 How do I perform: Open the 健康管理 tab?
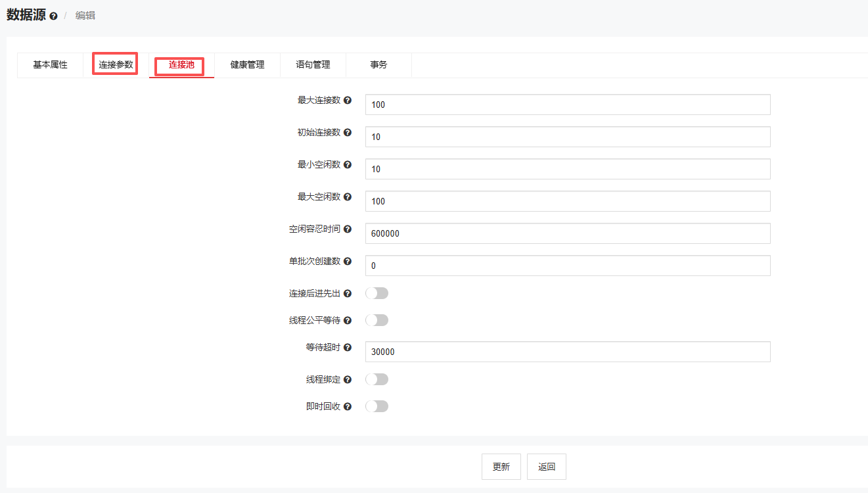click(248, 65)
